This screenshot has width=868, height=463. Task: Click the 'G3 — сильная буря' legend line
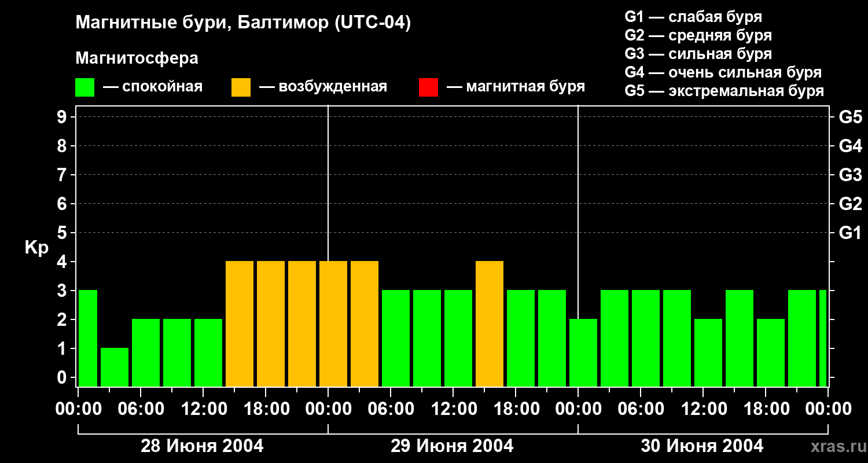698,54
